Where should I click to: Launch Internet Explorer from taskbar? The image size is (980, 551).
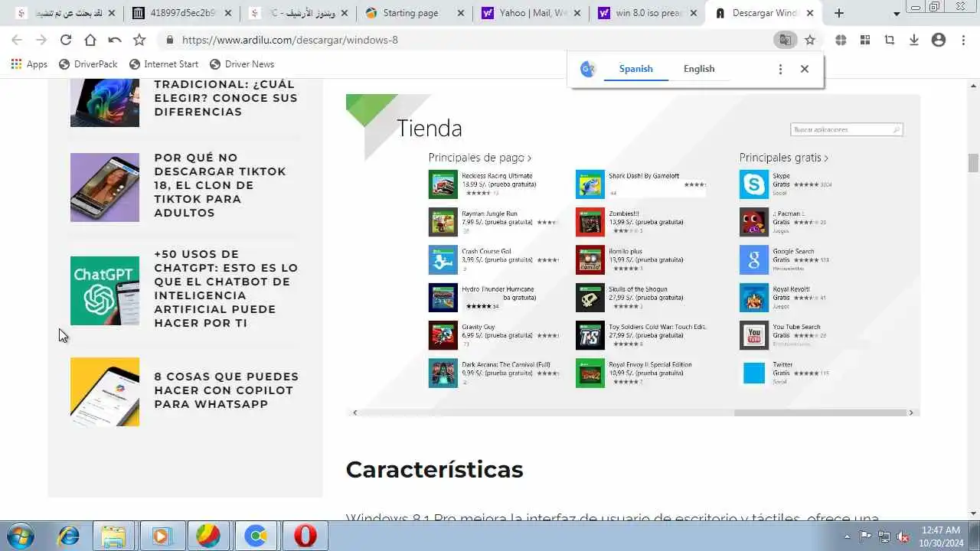tap(68, 536)
